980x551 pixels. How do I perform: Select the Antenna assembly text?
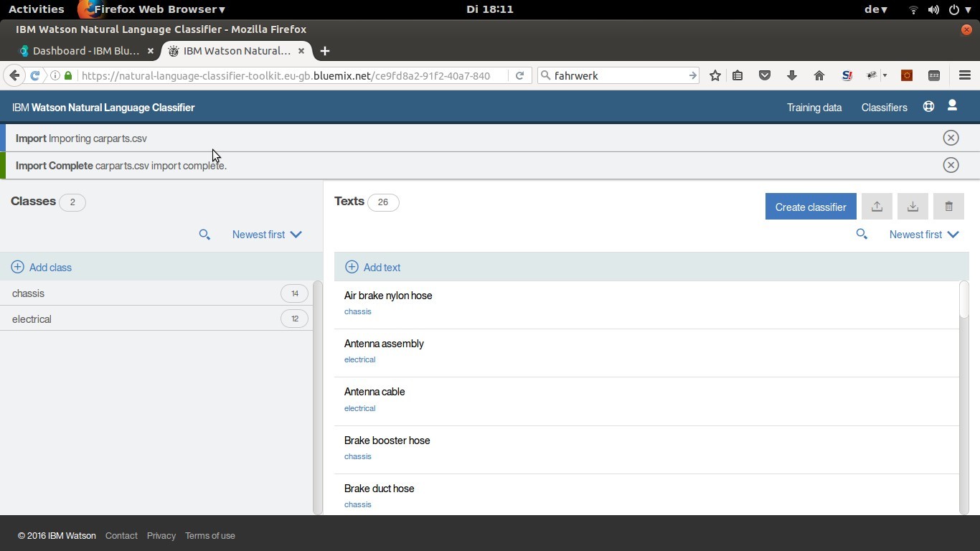(x=384, y=344)
